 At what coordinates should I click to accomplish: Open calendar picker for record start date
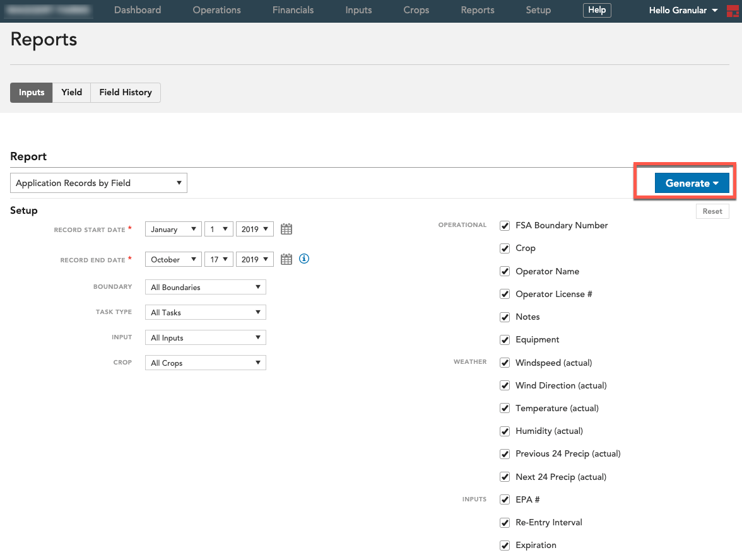coord(286,230)
